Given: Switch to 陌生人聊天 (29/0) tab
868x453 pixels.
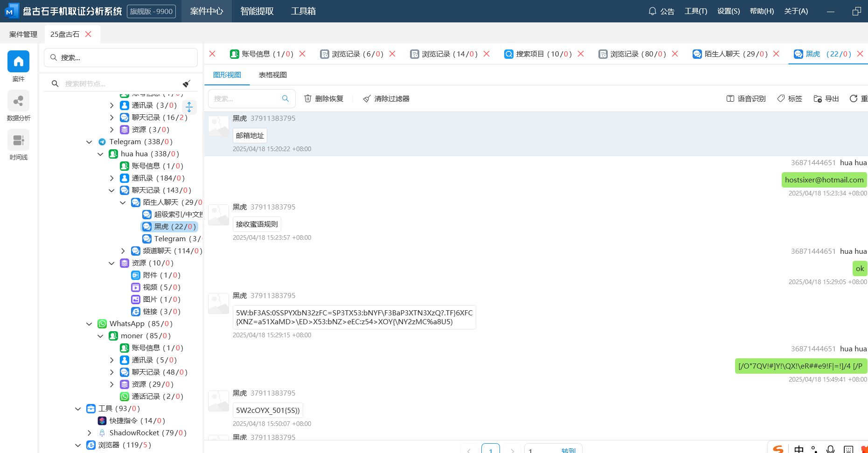Looking at the screenshot, I should (x=730, y=54).
